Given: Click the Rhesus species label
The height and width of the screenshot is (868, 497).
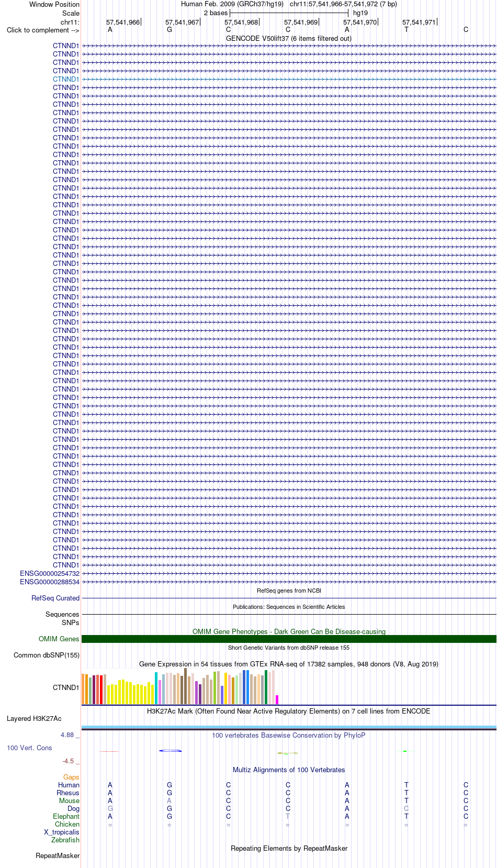Looking at the screenshot, I should [x=68, y=793].
